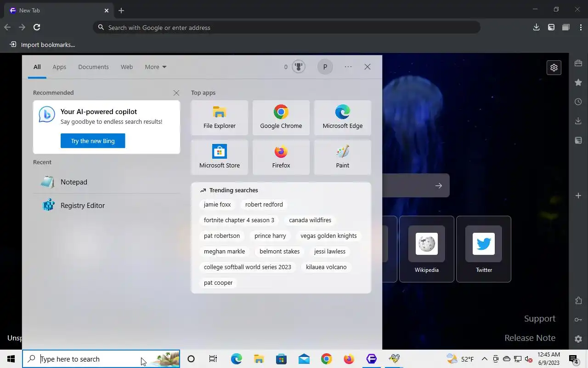
Task: Focus the browser address bar
Action: [287, 28]
